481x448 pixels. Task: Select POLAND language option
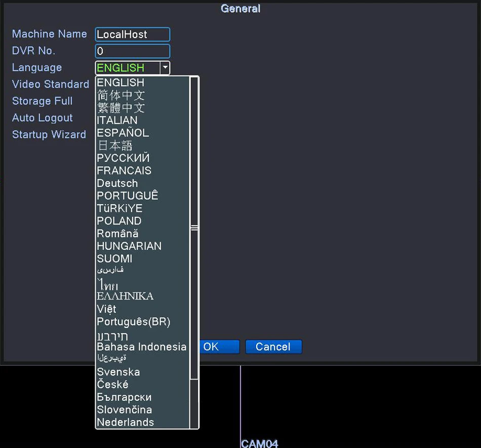pyautogui.click(x=143, y=221)
